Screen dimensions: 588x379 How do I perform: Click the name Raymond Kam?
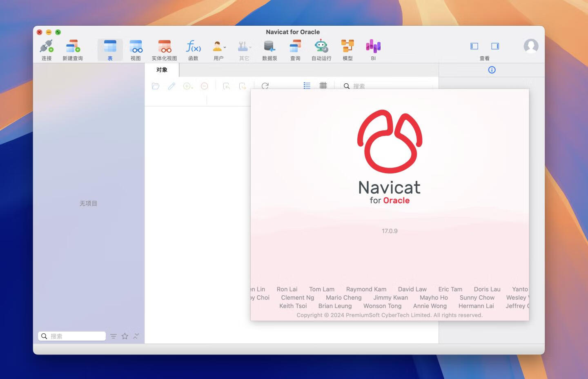coord(366,289)
